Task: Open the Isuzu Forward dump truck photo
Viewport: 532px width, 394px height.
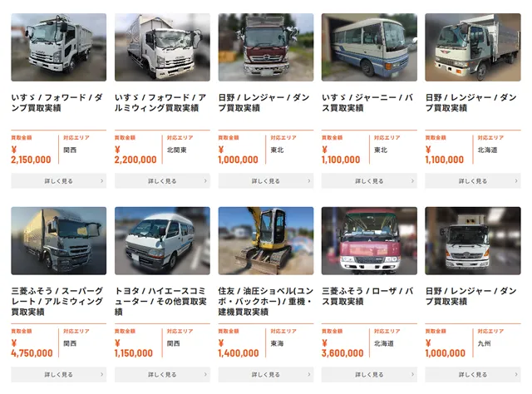Action: [59, 47]
